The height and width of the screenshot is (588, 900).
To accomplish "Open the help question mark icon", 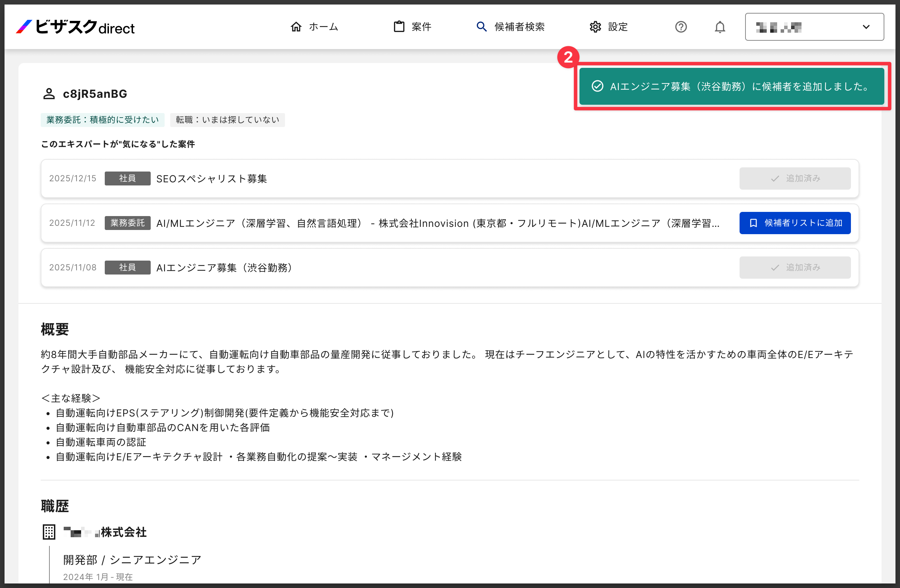I will click(681, 27).
